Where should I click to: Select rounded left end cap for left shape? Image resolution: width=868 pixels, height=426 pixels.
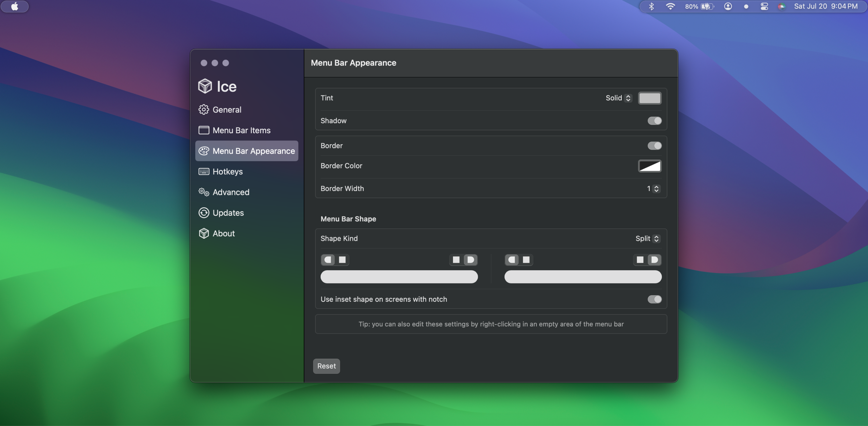[328, 260]
